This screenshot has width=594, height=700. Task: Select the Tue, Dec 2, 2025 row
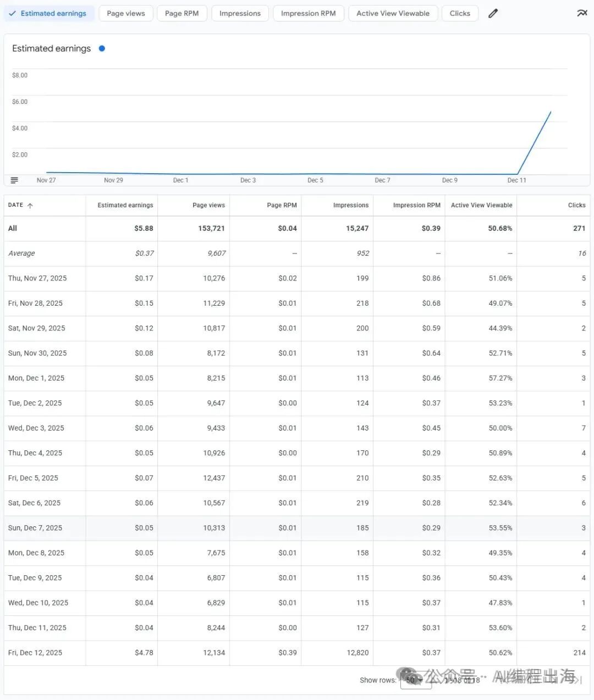[297, 403]
